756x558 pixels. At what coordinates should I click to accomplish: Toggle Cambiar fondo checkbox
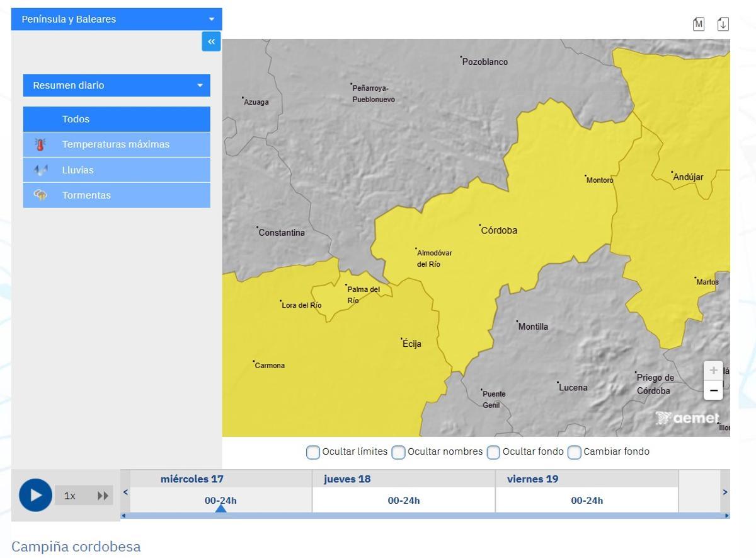pyautogui.click(x=574, y=452)
